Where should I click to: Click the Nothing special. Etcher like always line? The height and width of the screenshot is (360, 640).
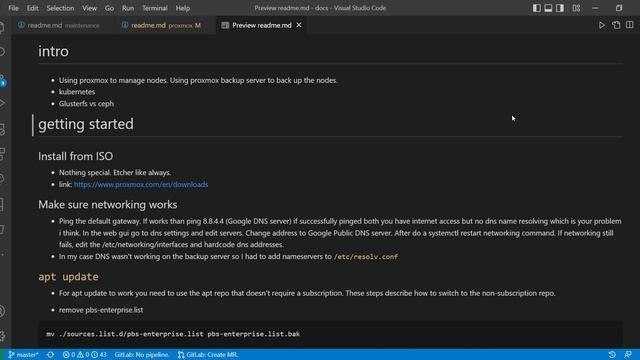(115, 173)
